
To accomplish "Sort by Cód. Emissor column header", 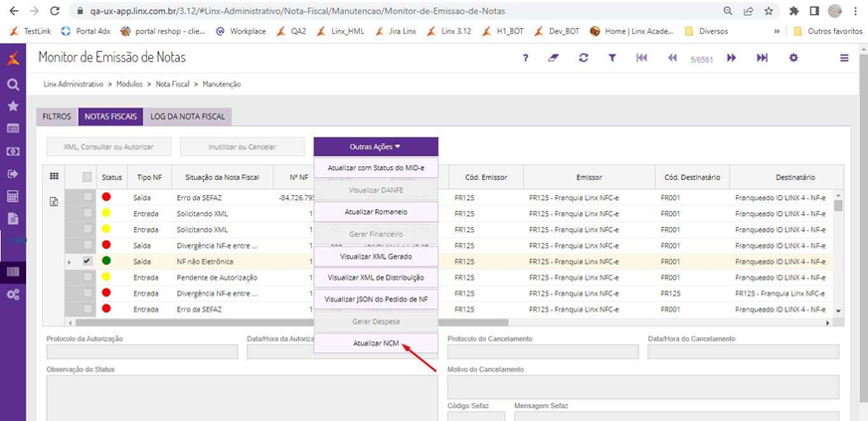I will (486, 177).
